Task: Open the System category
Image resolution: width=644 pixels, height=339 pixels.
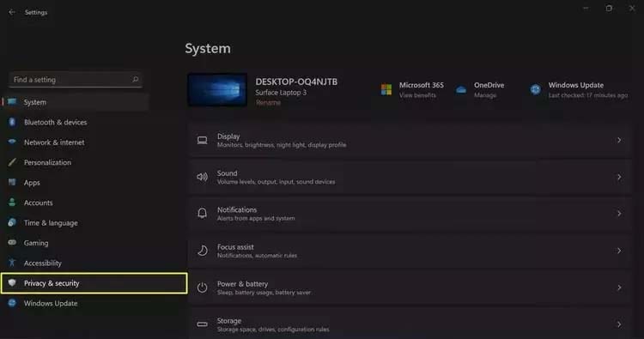Action: [76, 102]
